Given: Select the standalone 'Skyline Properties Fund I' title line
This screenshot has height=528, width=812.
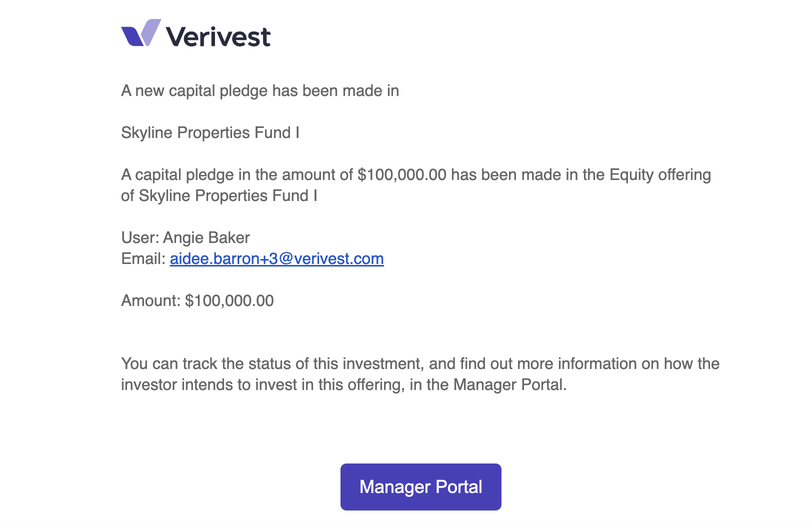Looking at the screenshot, I should (x=210, y=132).
